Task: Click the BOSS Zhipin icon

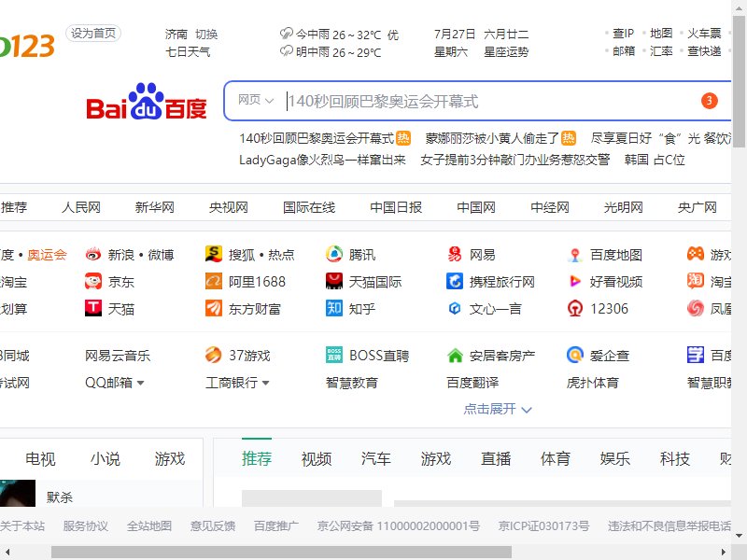Action: point(334,356)
